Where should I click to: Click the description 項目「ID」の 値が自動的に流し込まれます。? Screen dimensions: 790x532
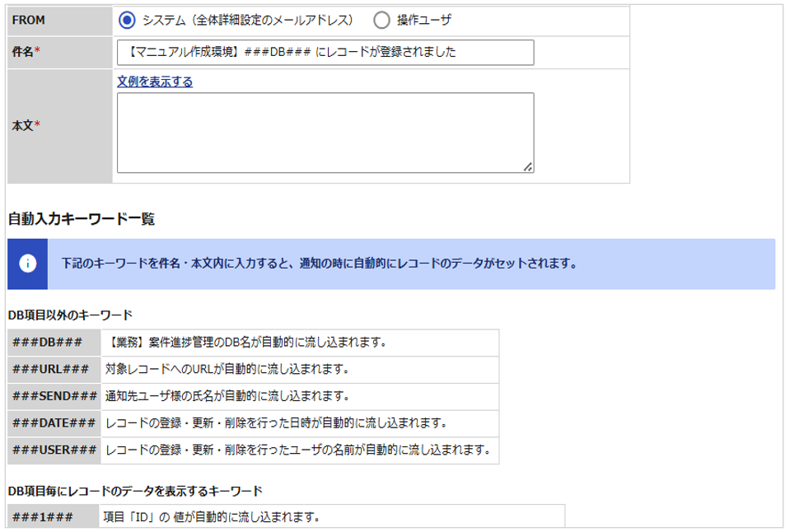212,517
